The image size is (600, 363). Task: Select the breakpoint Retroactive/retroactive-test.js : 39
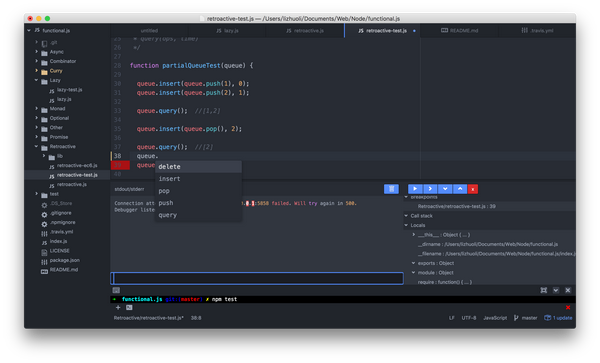pyautogui.click(x=457, y=207)
